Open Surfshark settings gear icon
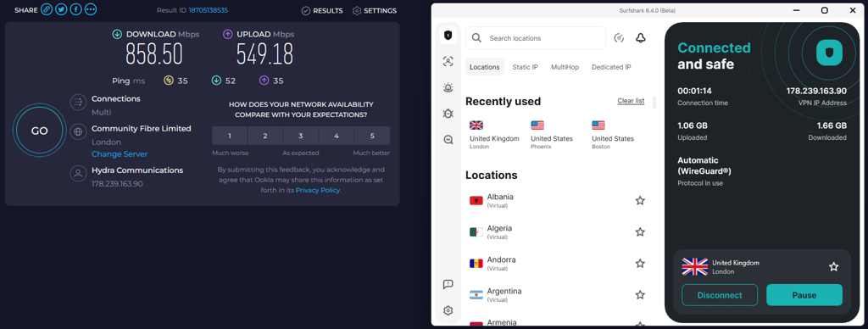This screenshot has height=329, width=868. 448,310
